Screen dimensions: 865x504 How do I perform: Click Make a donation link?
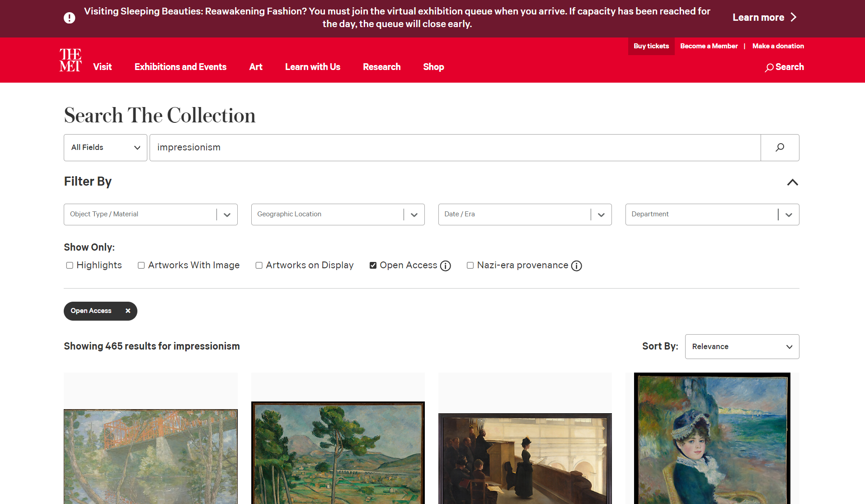click(x=778, y=46)
